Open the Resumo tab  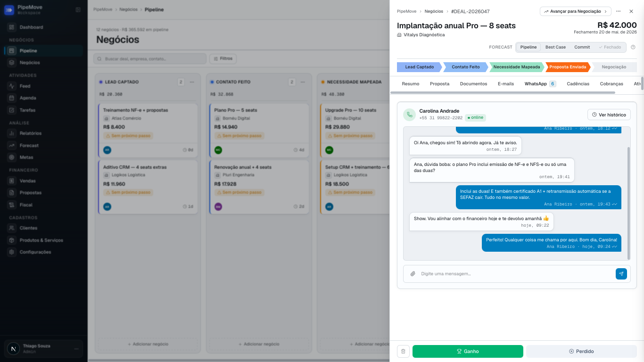(x=410, y=84)
